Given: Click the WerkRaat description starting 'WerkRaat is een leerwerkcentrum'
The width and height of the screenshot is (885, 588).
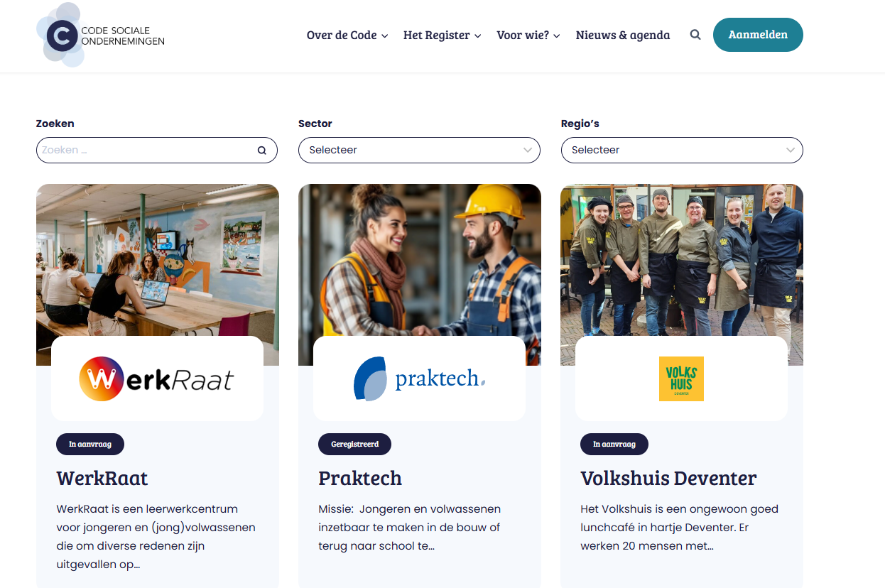Looking at the screenshot, I should (x=156, y=536).
